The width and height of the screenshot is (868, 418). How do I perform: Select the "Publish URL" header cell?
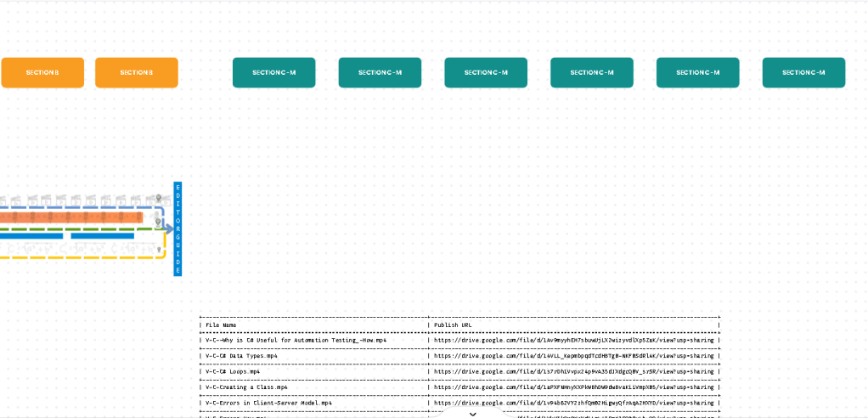(453, 325)
